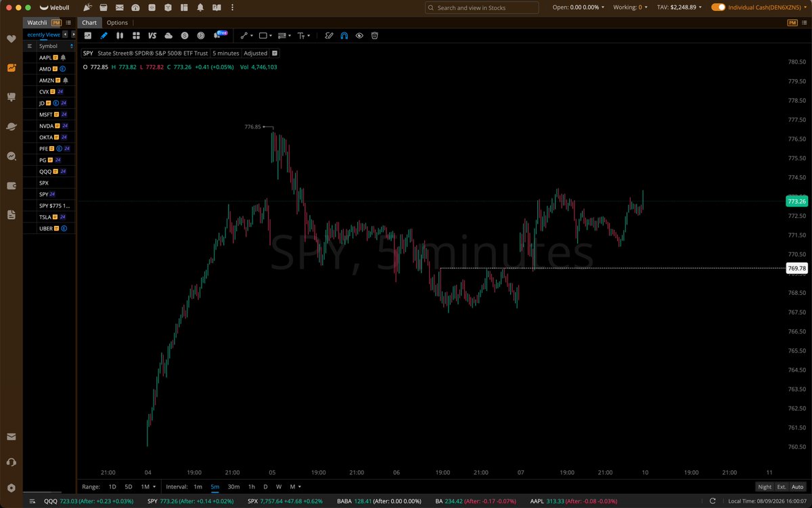The width and height of the screenshot is (812, 508).
Task: Set range to 5D
Action: coord(129,486)
